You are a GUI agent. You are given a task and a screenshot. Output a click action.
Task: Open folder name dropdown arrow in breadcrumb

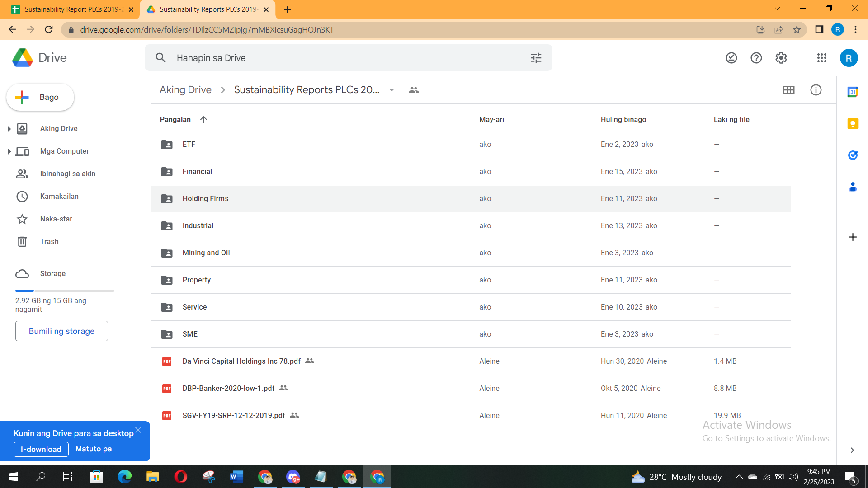point(392,90)
